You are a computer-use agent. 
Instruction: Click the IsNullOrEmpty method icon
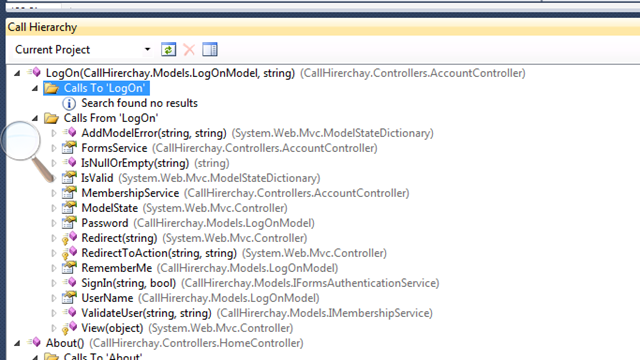(70, 162)
